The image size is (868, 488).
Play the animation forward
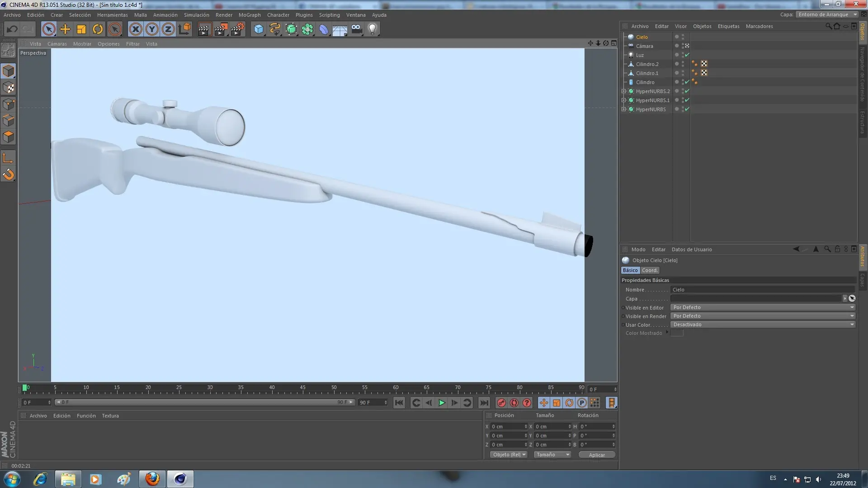pos(442,403)
